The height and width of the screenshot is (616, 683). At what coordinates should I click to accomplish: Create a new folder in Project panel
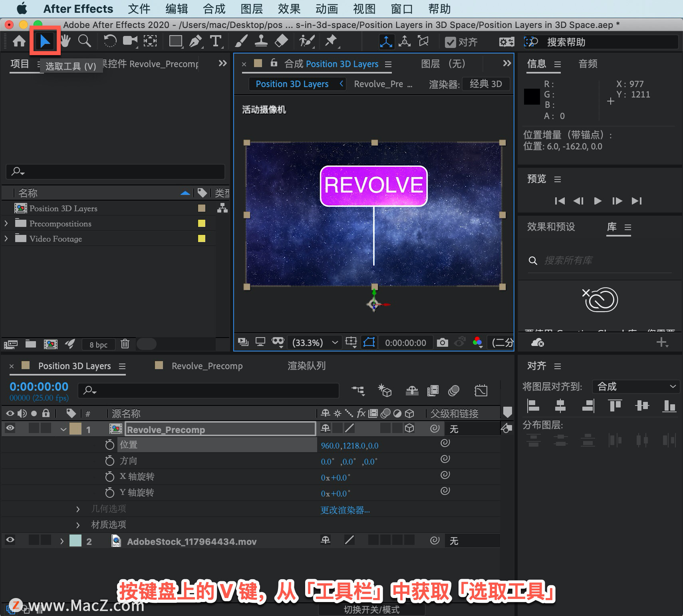click(x=31, y=344)
